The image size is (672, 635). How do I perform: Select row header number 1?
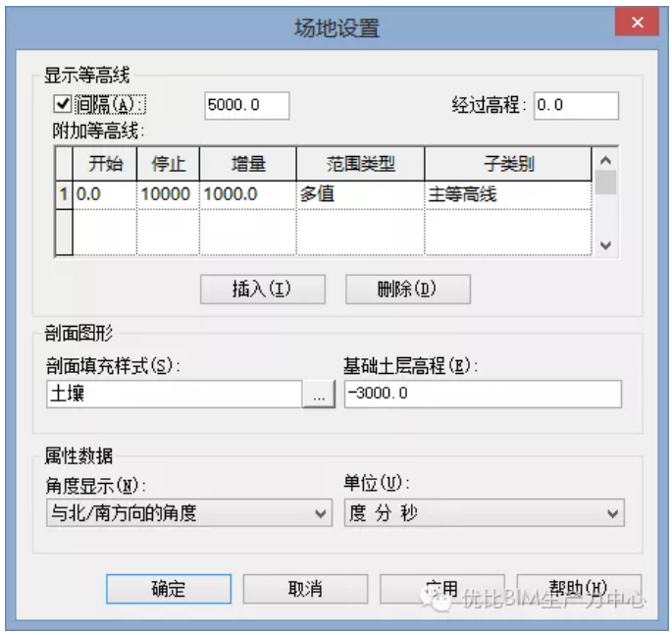tap(64, 194)
